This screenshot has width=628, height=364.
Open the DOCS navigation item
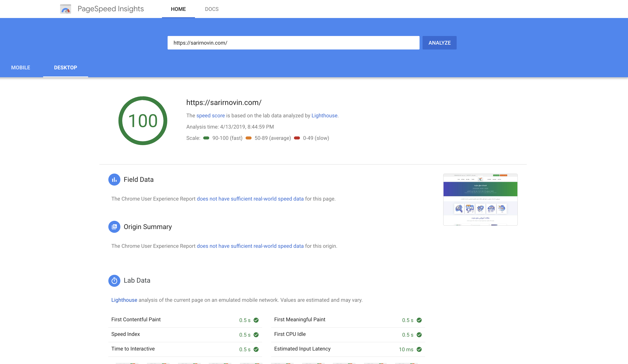[212, 9]
